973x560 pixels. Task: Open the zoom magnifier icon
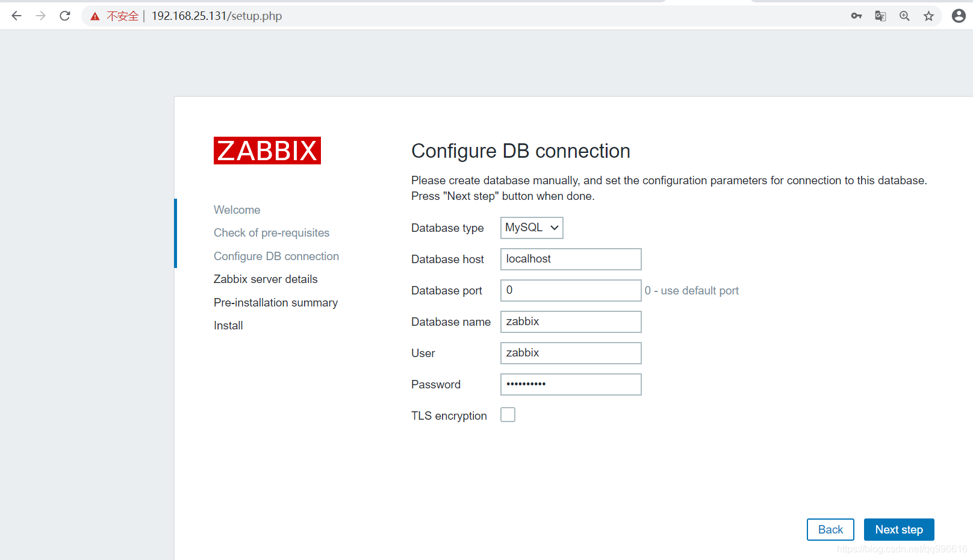tap(904, 16)
